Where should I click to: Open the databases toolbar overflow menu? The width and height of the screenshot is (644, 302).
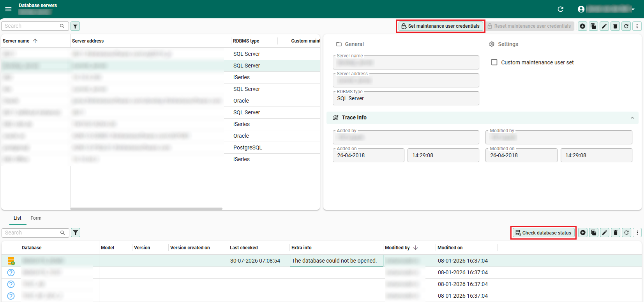click(x=637, y=233)
